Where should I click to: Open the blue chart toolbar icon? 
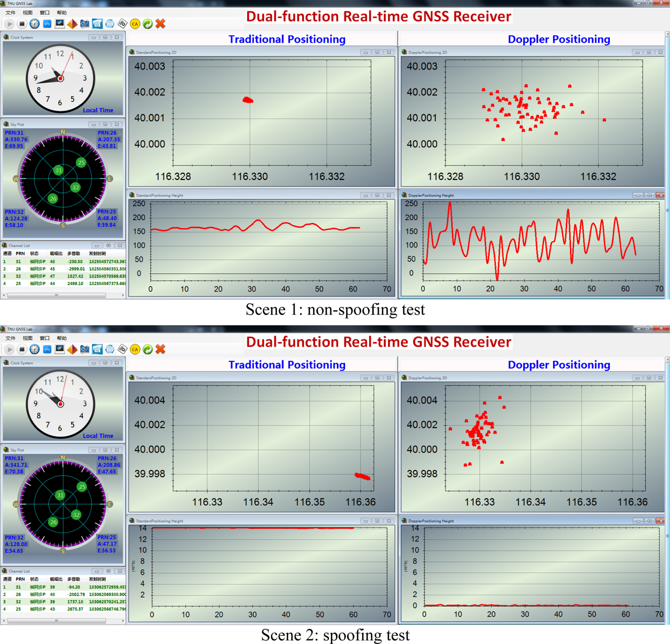[97, 23]
